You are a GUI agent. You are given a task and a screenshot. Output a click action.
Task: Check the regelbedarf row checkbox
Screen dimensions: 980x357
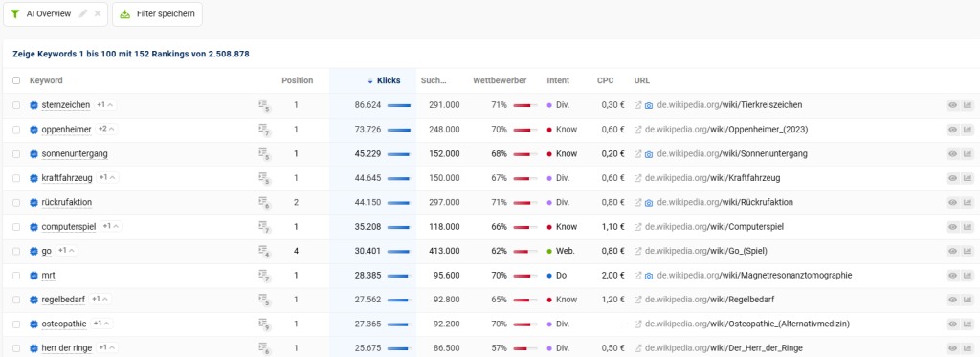coord(16,300)
